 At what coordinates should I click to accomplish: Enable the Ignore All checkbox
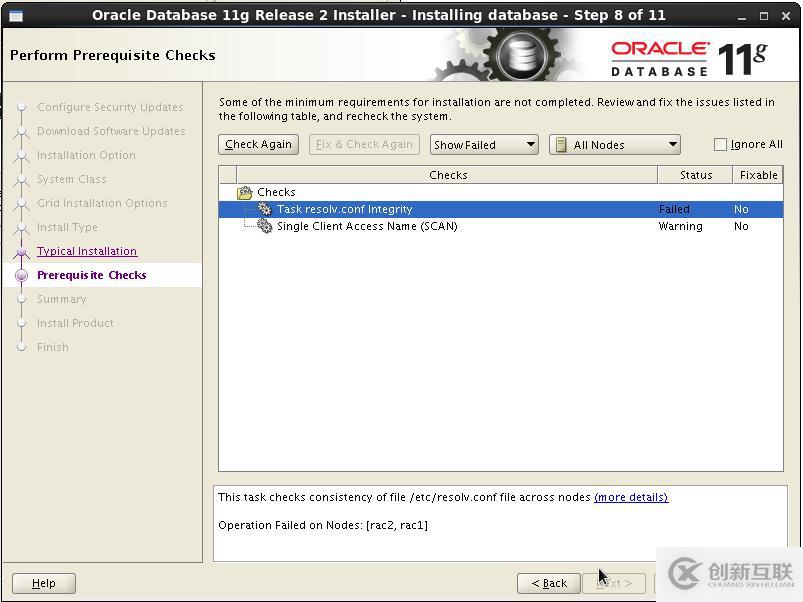pyautogui.click(x=720, y=145)
